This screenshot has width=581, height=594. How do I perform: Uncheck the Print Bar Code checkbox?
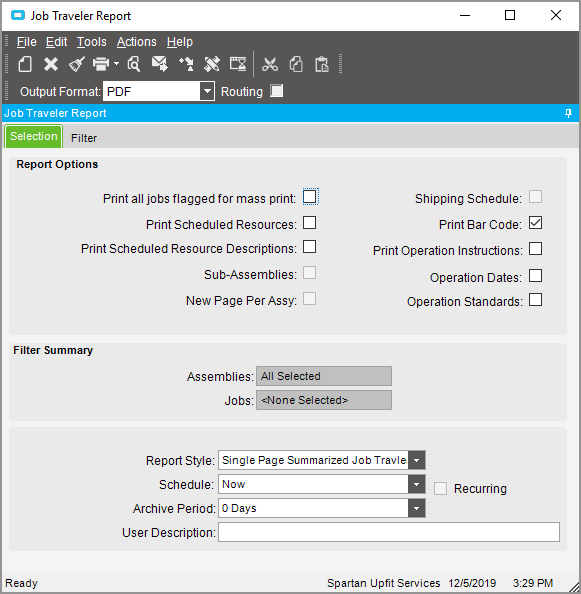(x=535, y=223)
